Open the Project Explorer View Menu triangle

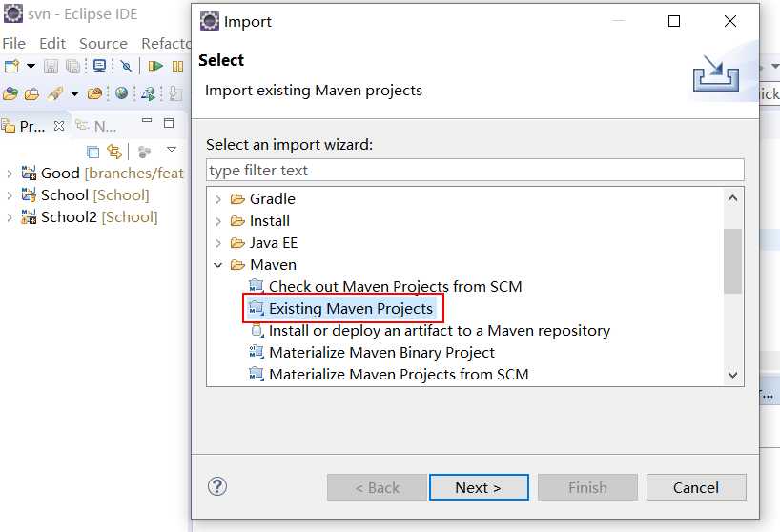point(172,149)
